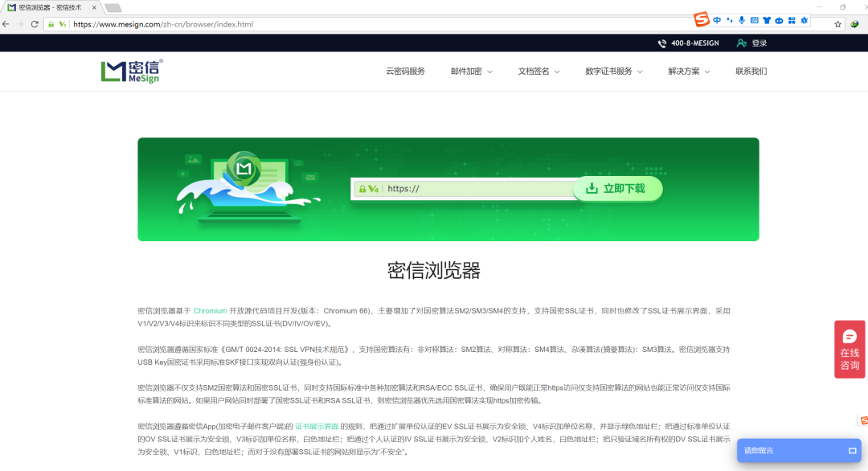Click the Sogou microphone voice input icon
The height and width of the screenshot is (471, 868).
coord(742,20)
